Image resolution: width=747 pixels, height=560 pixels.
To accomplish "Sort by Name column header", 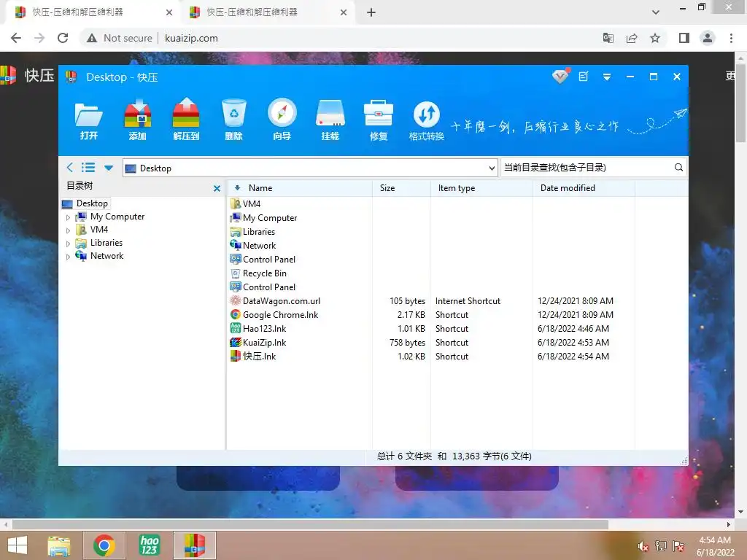I will pyautogui.click(x=300, y=188).
